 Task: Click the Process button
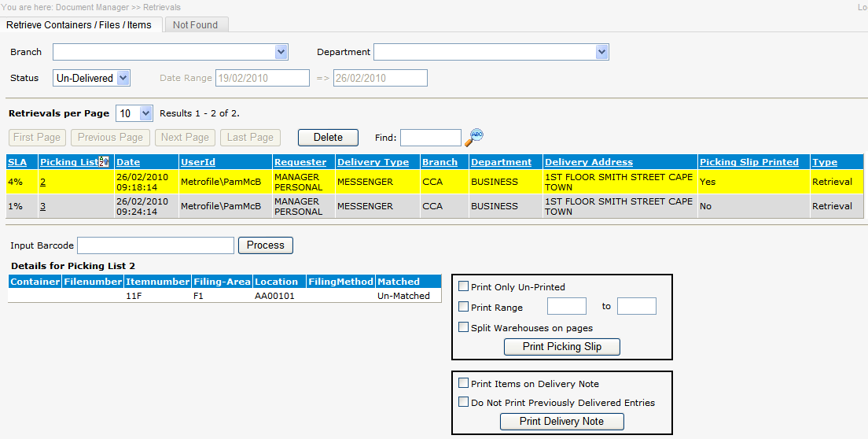(266, 245)
